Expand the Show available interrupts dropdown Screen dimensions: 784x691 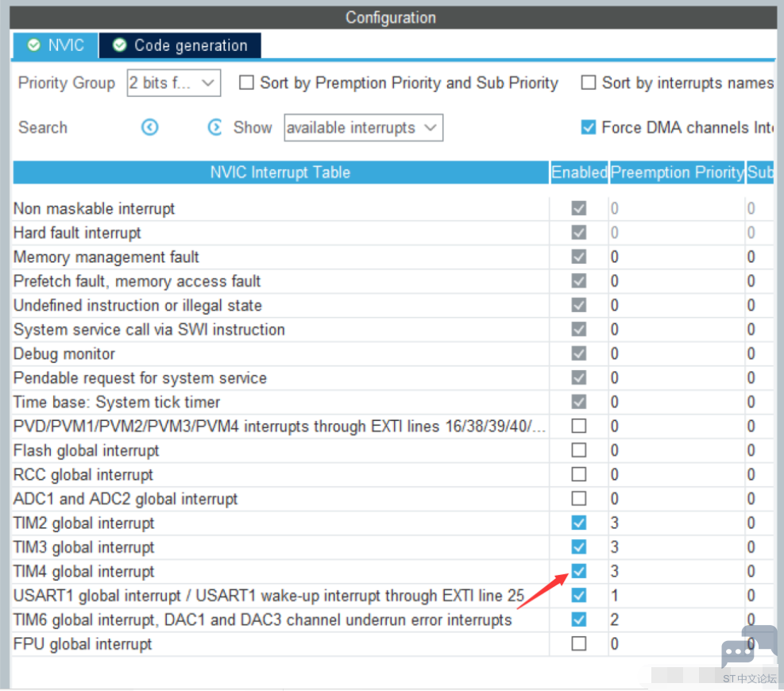363,128
